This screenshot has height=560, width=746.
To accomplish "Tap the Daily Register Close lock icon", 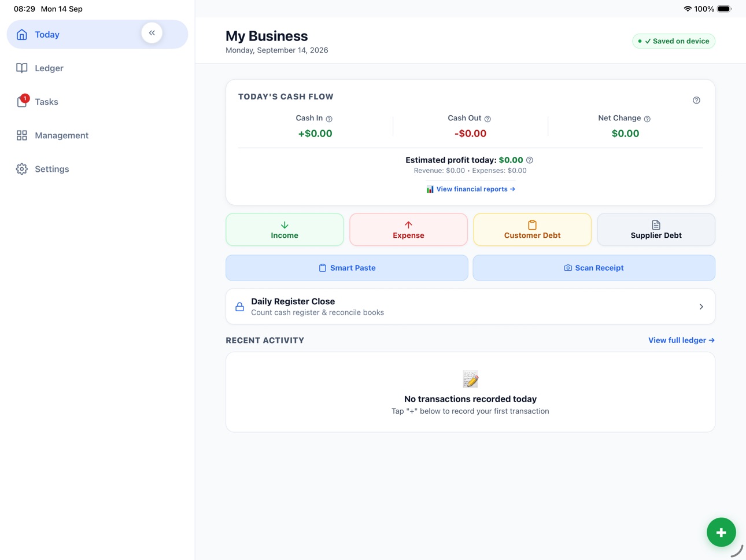I will (239, 307).
